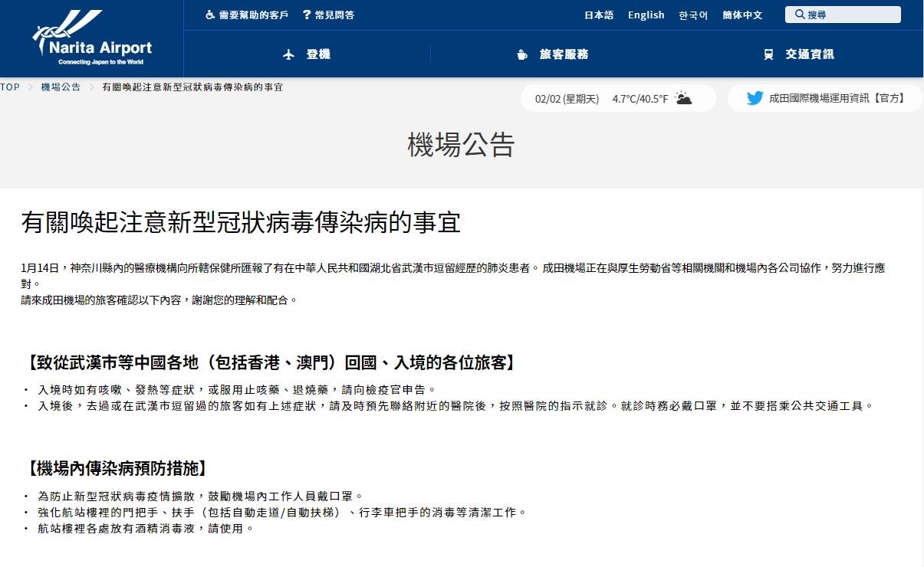Click the section heading 【機場內傳染病預防措施】

coord(117,468)
